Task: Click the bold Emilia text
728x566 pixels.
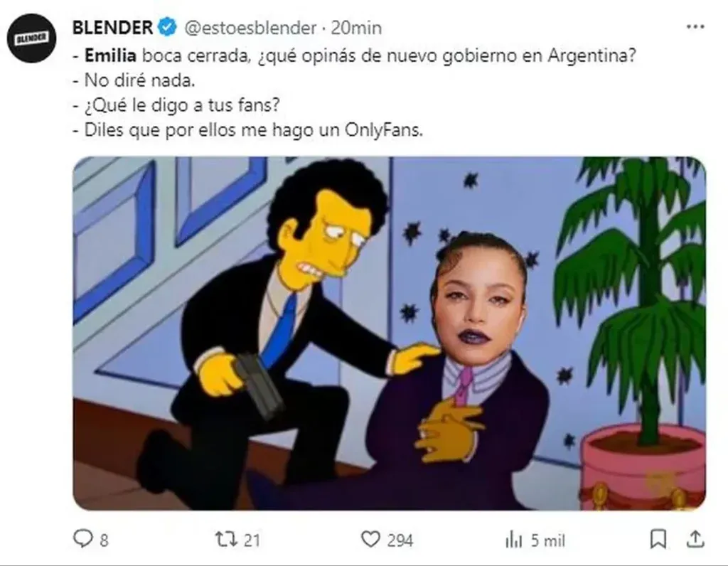Action: (110, 55)
